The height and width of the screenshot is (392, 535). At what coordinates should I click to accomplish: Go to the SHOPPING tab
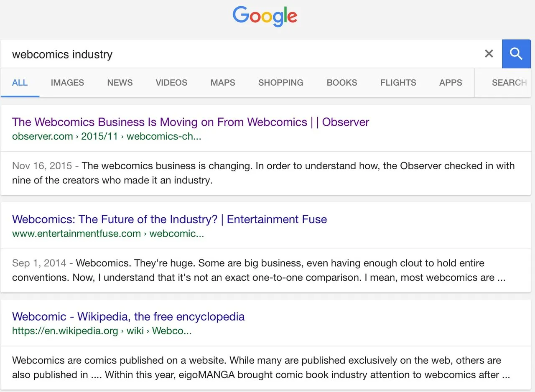pos(281,83)
